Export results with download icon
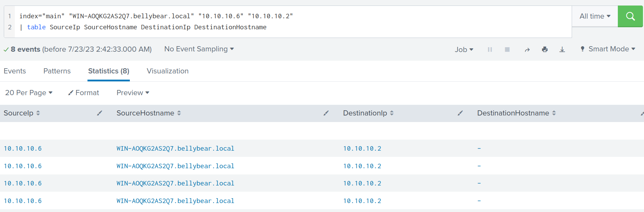The width and height of the screenshot is (644, 212). click(562, 50)
